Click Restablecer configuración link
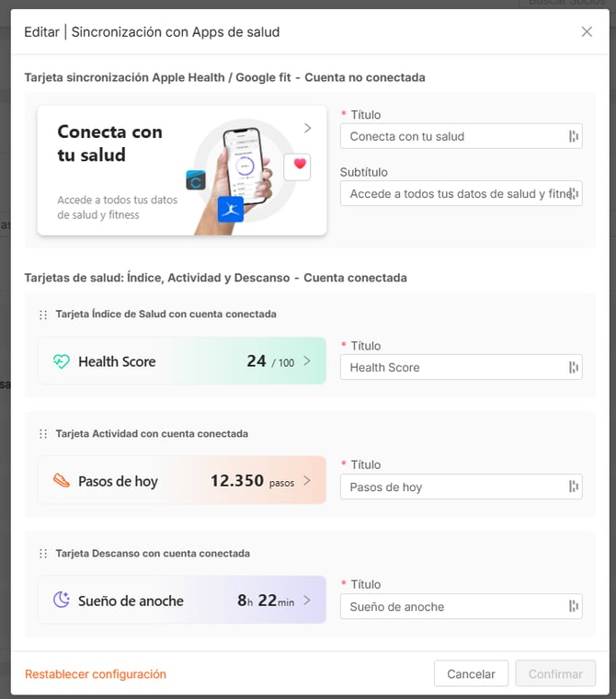This screenshot has height=699, width=616. (96, 674)
